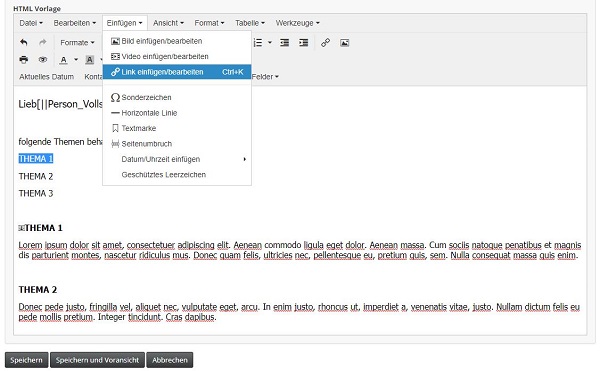Select Link einfügen/bearbeiten entry
Image resolution: width=600 pixels, height=371 pixels.
[177, 72]
